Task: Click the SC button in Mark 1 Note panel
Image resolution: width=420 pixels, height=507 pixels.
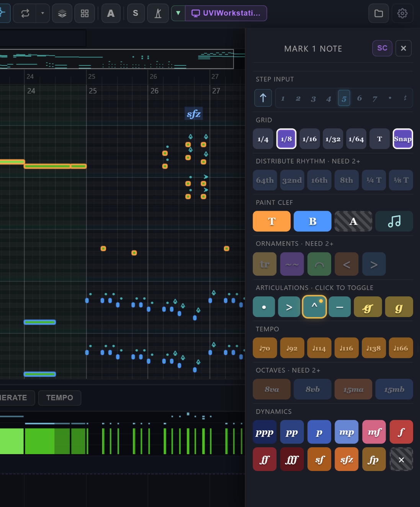Action: (382, 48)
